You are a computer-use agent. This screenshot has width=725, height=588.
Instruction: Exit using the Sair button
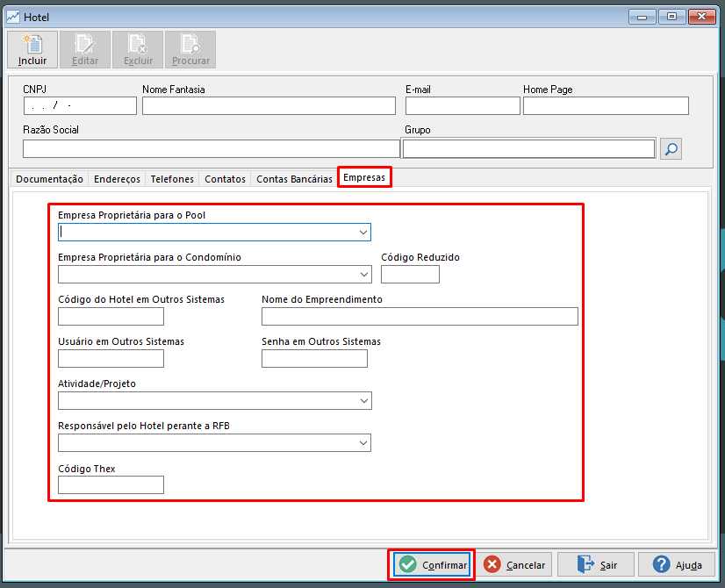pyautogui.click(x=596, y=564)
